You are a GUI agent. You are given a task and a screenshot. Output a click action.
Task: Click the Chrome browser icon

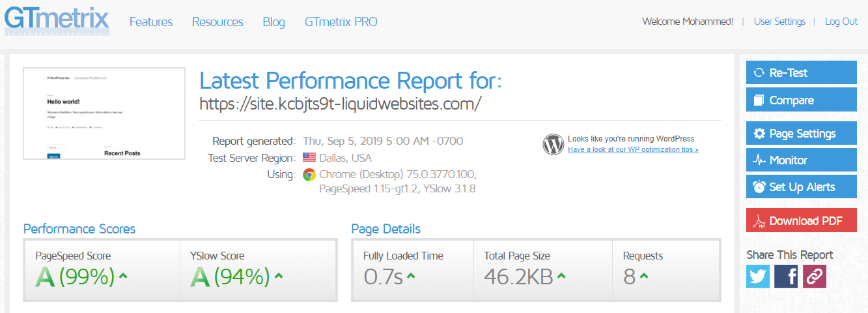pos(309,175)
